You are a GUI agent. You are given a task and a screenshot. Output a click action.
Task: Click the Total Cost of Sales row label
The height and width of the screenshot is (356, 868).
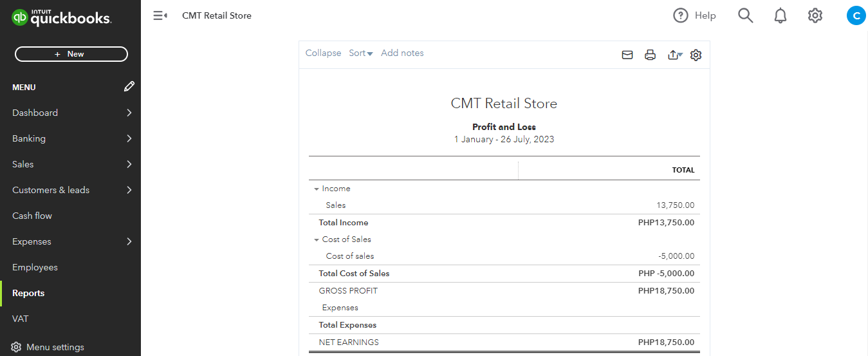coord(355,274)
